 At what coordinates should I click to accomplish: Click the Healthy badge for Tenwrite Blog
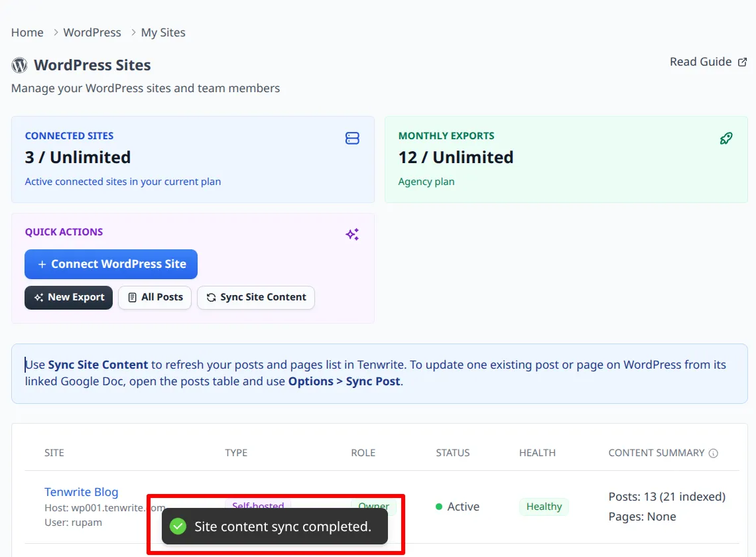tap(544, 507)
